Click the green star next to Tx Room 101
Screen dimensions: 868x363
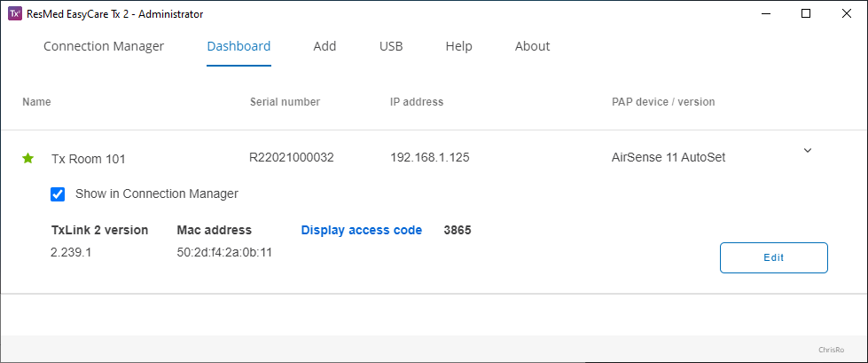28,159
